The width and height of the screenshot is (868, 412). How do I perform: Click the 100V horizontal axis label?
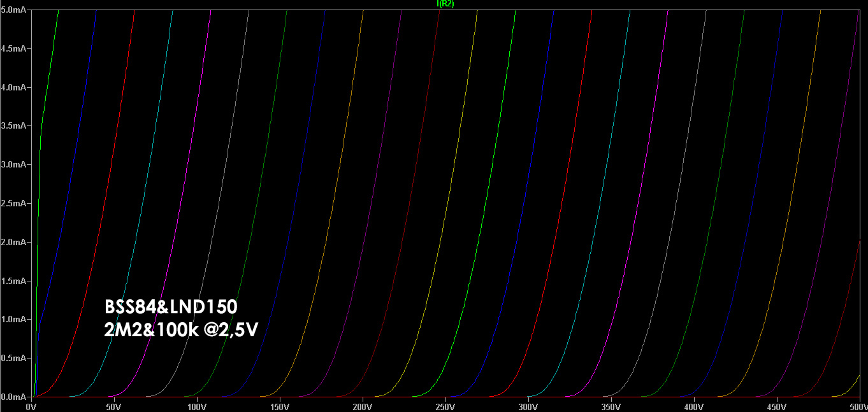(x=196, y=406)
